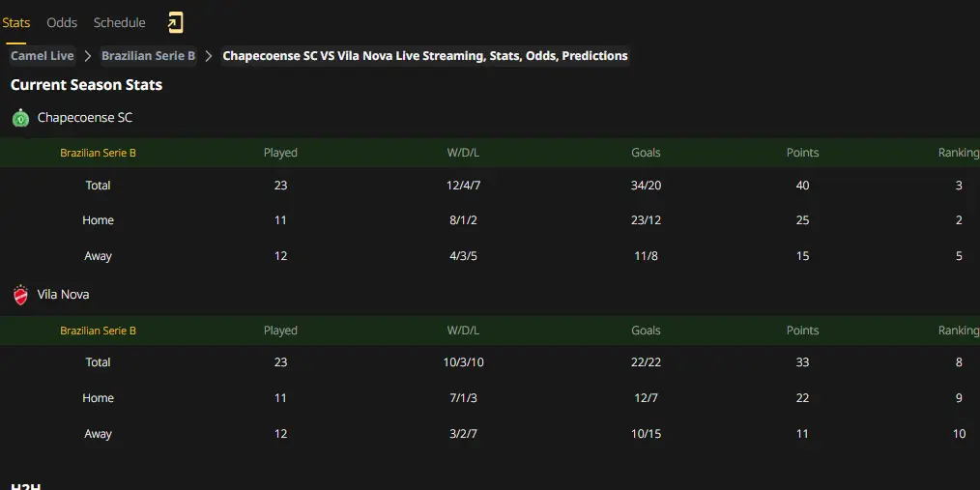
Task: Click the yellow share/export icon
Action: point(175,23)
